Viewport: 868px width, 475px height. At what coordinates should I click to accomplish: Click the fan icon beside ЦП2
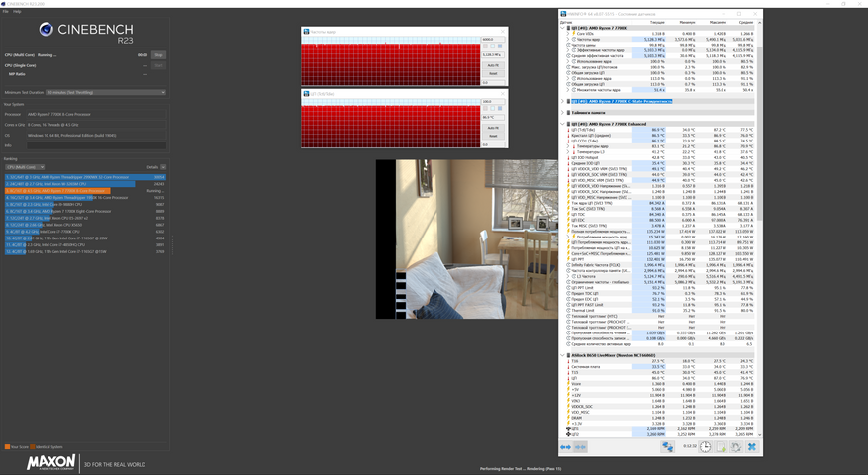coord(568,434)
